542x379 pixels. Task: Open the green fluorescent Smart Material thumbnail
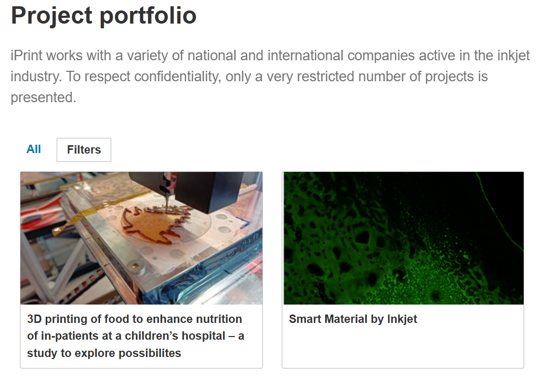(404, 238)
